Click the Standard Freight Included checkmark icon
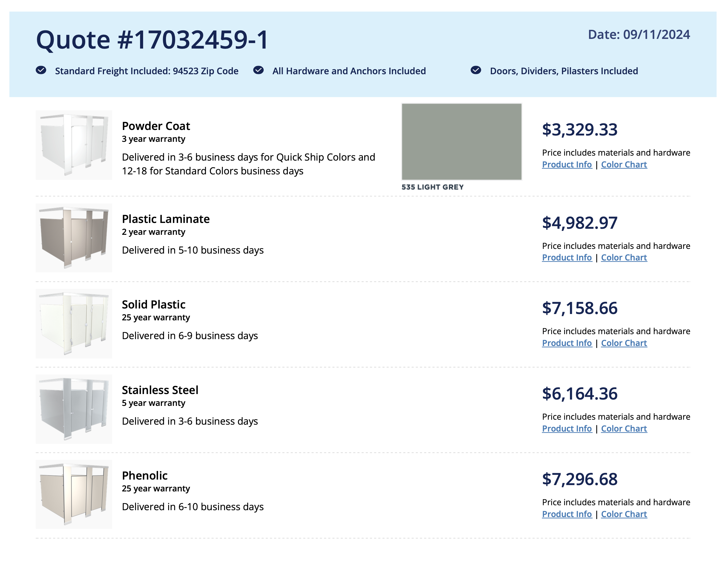Viewport: 728px width, 564px height. coord(41,70)
